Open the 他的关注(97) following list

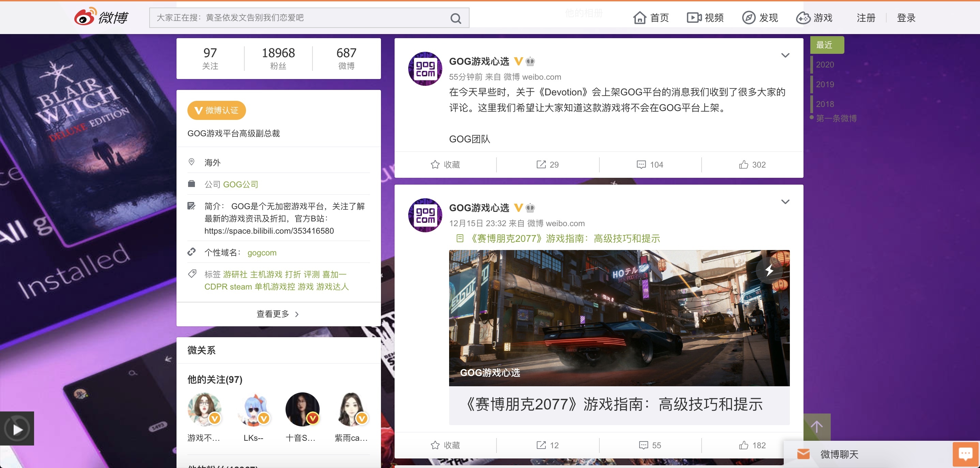pos(215,379)
